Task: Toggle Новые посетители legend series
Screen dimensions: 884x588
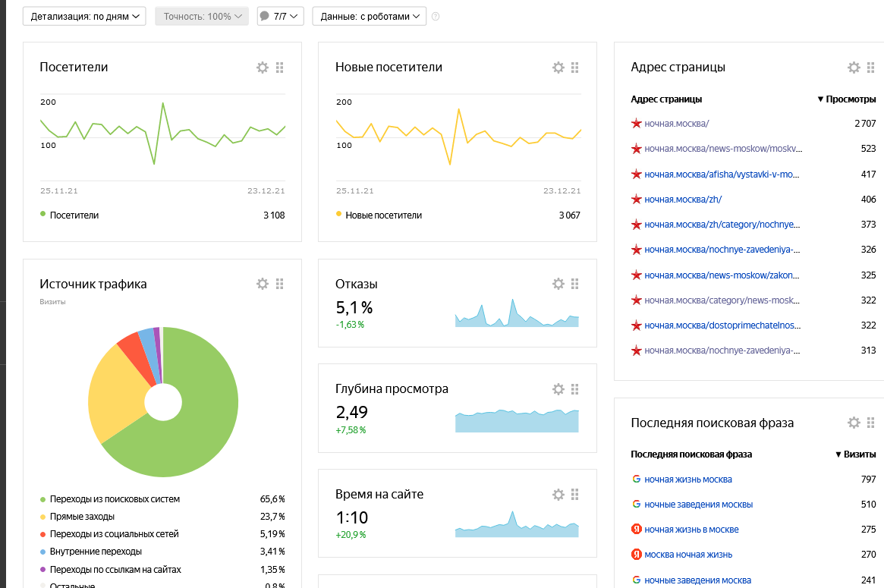Action: click(379, 215)
